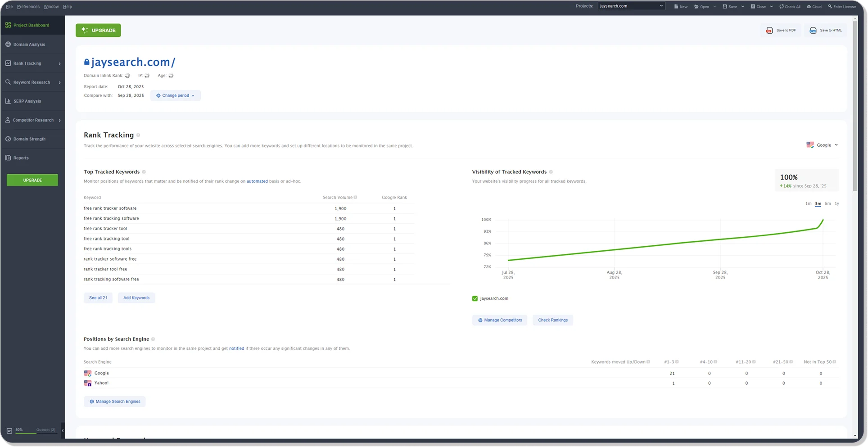
Task: Expand the Competitor Research sidebar chevron
Action: (59, 120)
